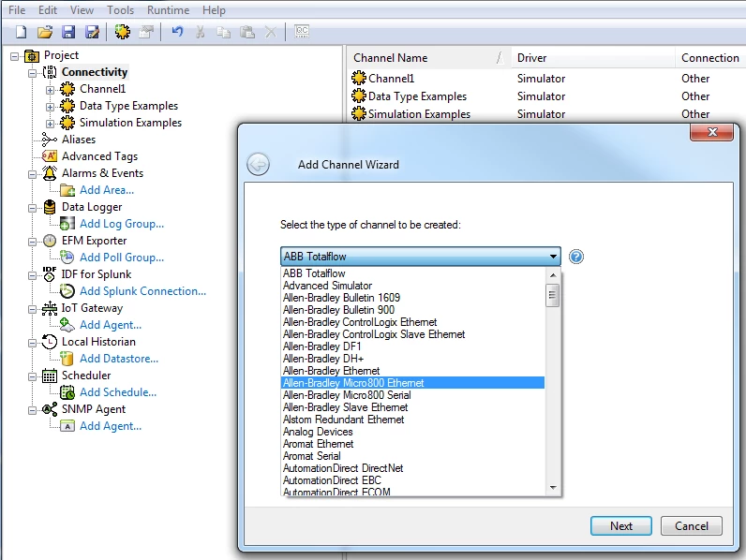Select the Simulation Examples row in channel table
The image size is (746, 560).
click(546, 114)
